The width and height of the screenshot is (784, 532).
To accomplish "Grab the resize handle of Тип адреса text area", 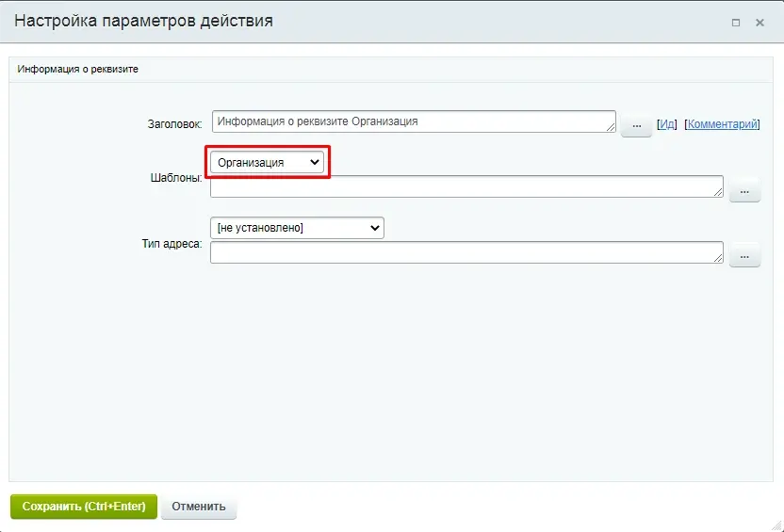I will (718, 258).
